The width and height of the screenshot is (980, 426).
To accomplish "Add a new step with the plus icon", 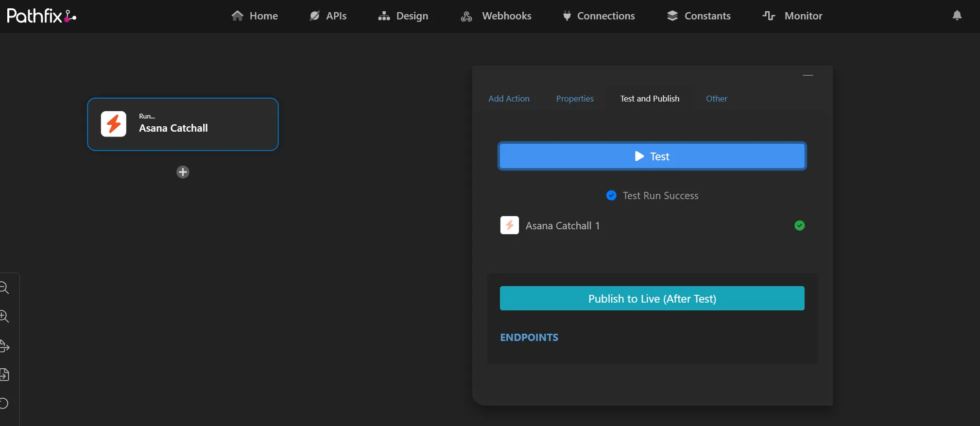I will coord(183,172).
